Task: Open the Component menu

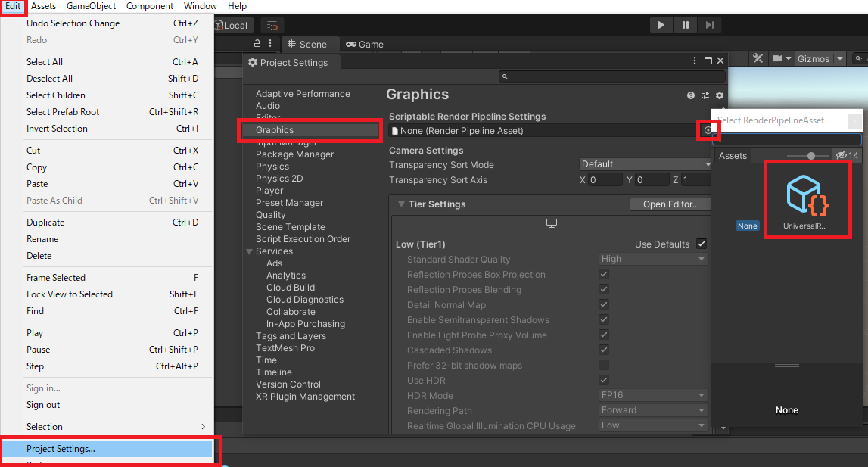Action: 150,6
